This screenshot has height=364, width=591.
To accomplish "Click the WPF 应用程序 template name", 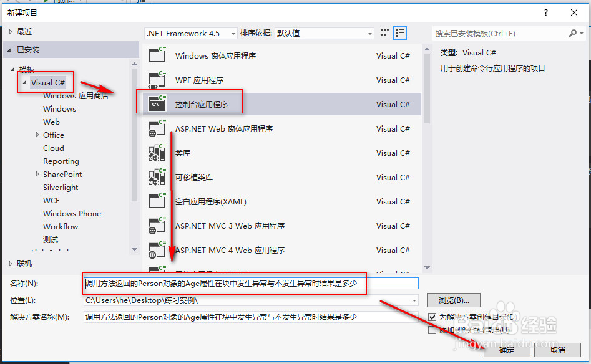I will click(x=199, y=80).
